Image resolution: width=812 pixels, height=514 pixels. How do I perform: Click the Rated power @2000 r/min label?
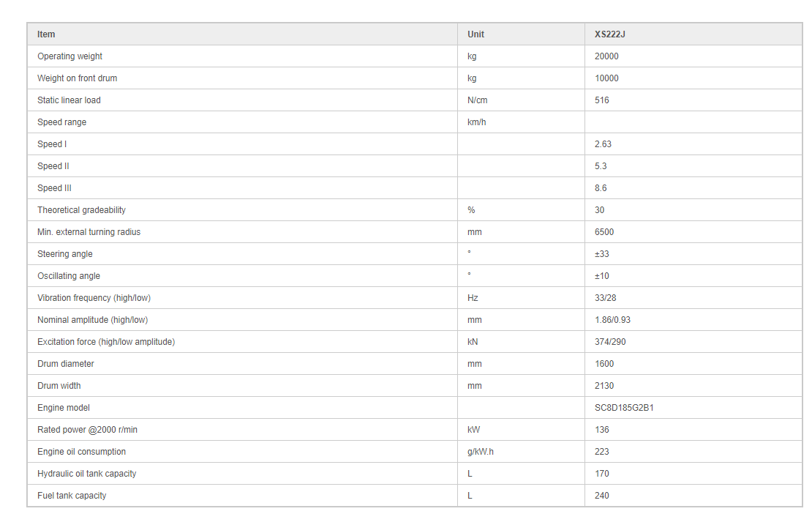click(x=87, y=430)
